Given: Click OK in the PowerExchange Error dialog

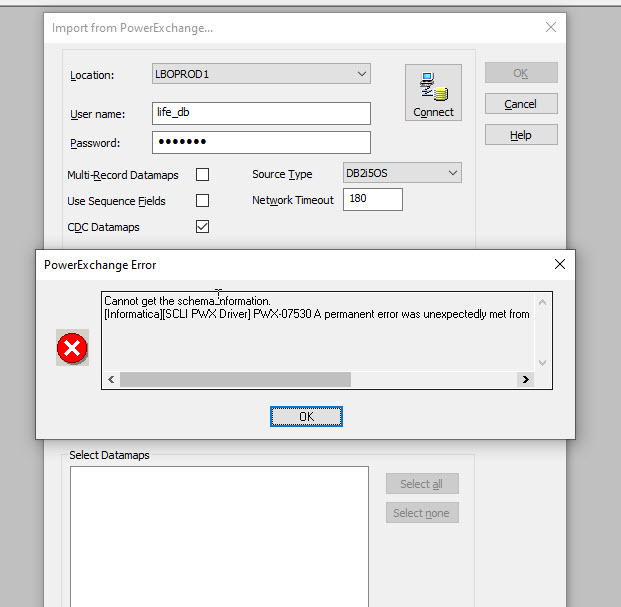Looking at the screenshot, I should pos(306,417).
